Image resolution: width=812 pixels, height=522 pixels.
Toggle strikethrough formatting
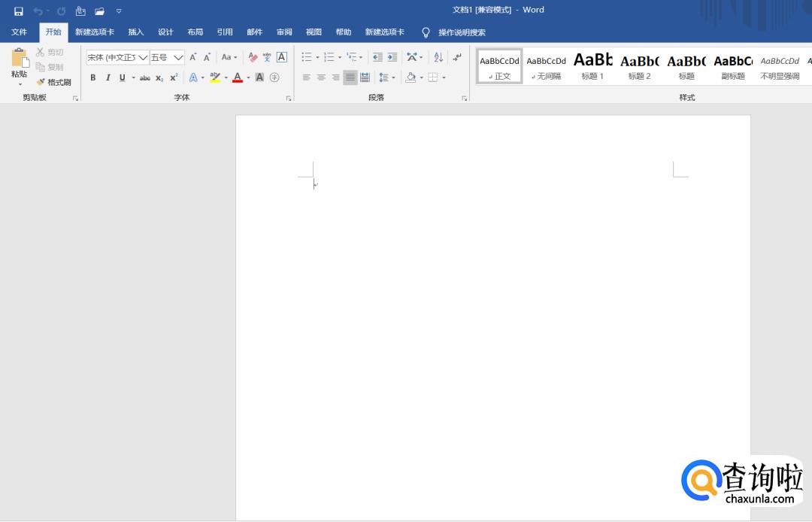pyautogui.click(x=145, y=77)
